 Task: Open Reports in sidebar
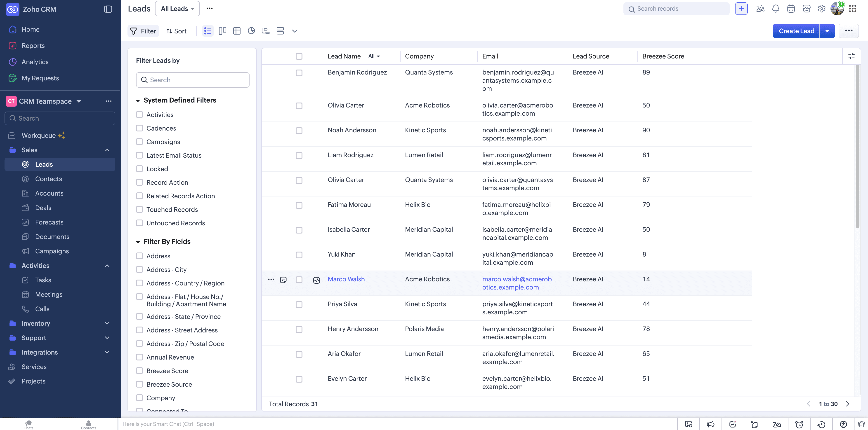33,45
